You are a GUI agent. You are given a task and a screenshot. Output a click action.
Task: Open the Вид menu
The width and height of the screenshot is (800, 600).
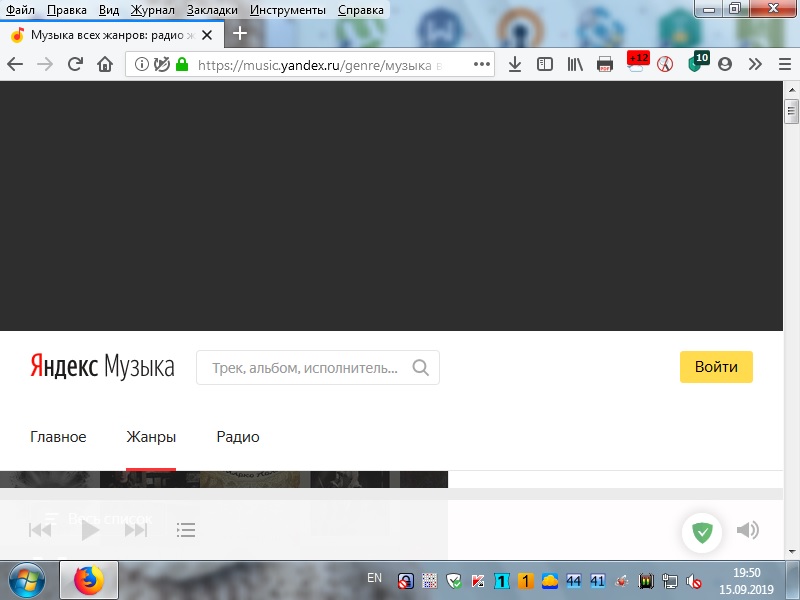[x=109, y=10]
